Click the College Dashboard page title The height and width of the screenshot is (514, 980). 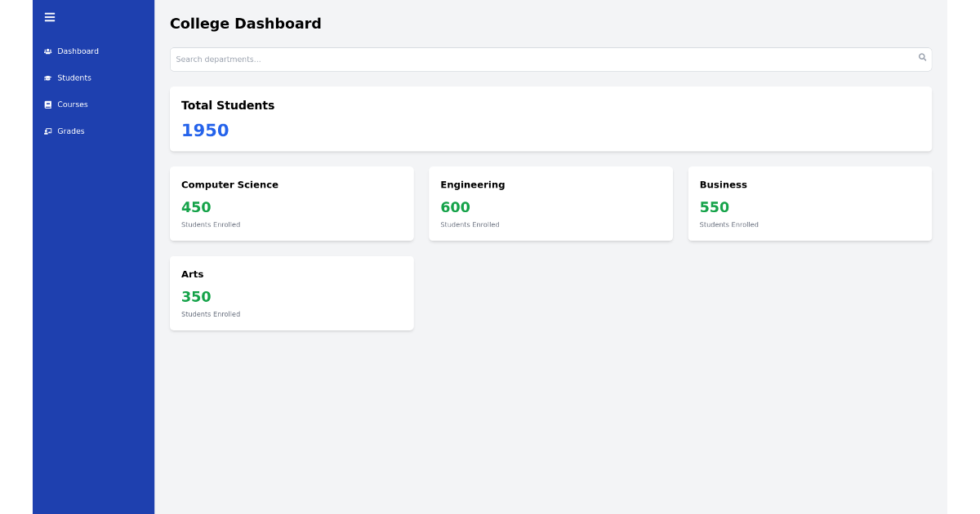pos(245,24)
